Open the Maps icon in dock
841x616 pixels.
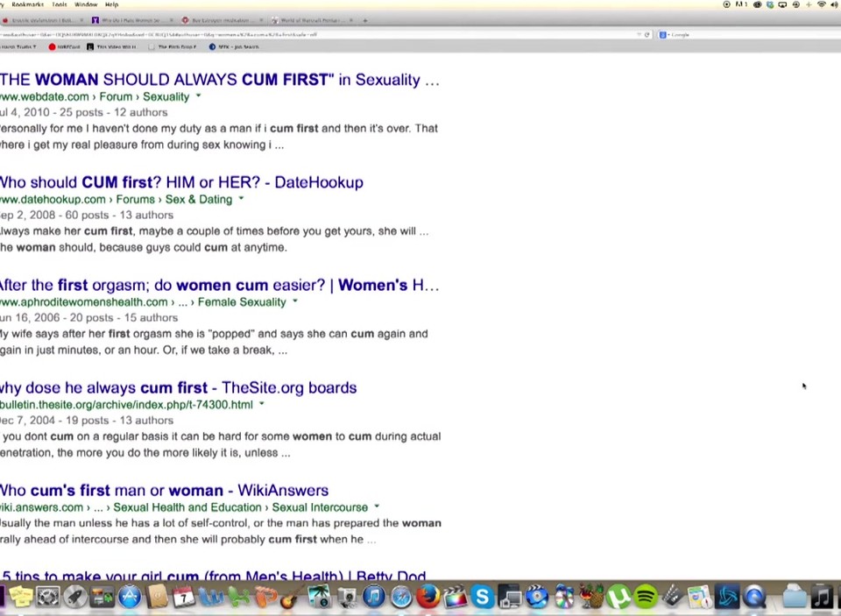tap(699, 596)
